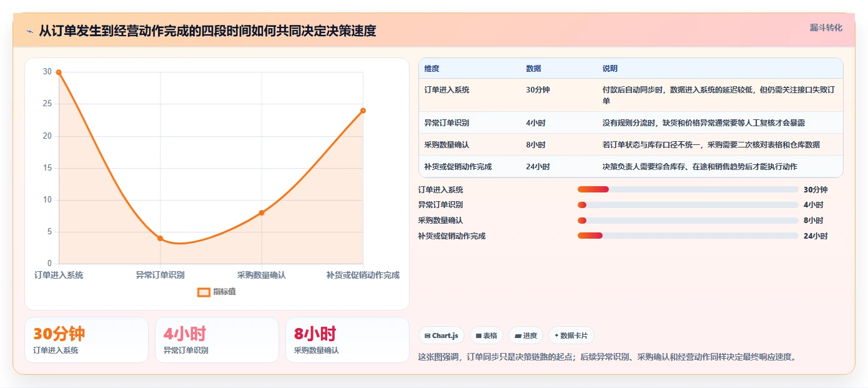Click the 采购数量确认 x-axis label in the chart
868x388 pixels.
(x=262, y=275)
